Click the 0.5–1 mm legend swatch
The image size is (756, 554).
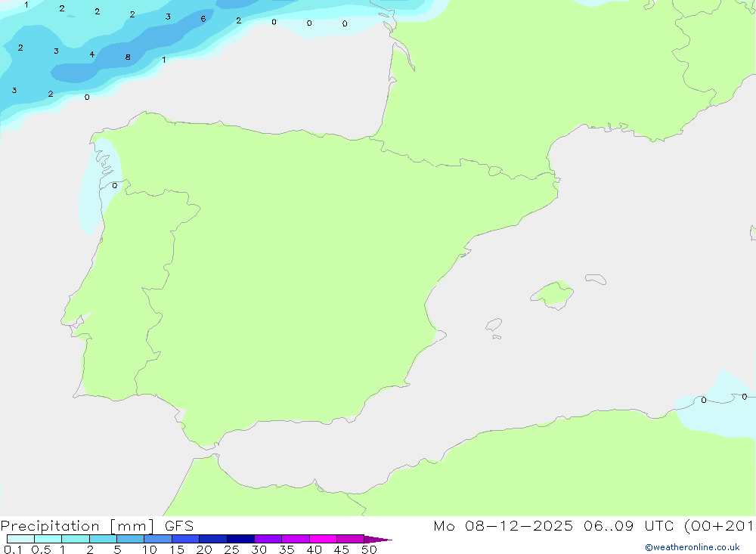point(48,539)
